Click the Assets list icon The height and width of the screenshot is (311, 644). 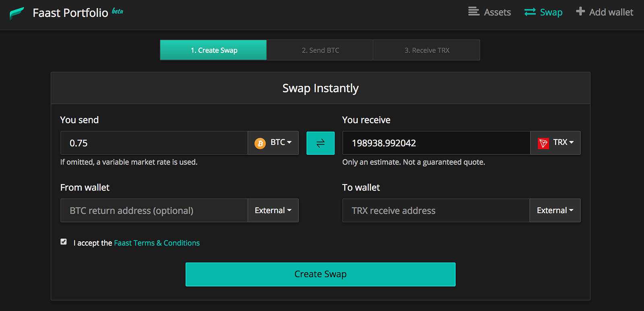pos(474,12)
